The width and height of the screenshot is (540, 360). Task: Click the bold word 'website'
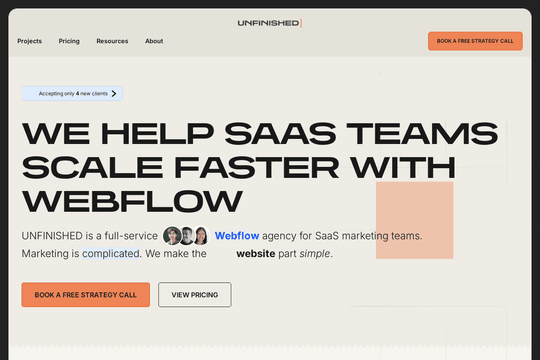(x=256, y=254)
